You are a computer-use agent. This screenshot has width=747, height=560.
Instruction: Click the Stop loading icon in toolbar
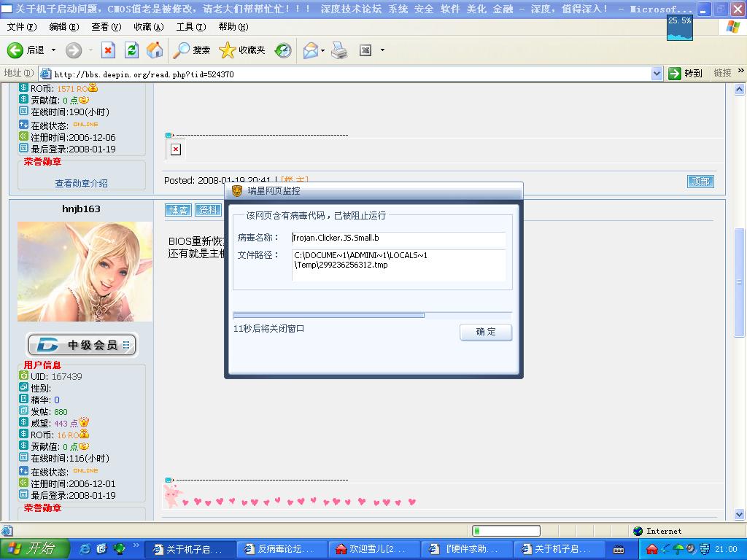pos(108,50)
